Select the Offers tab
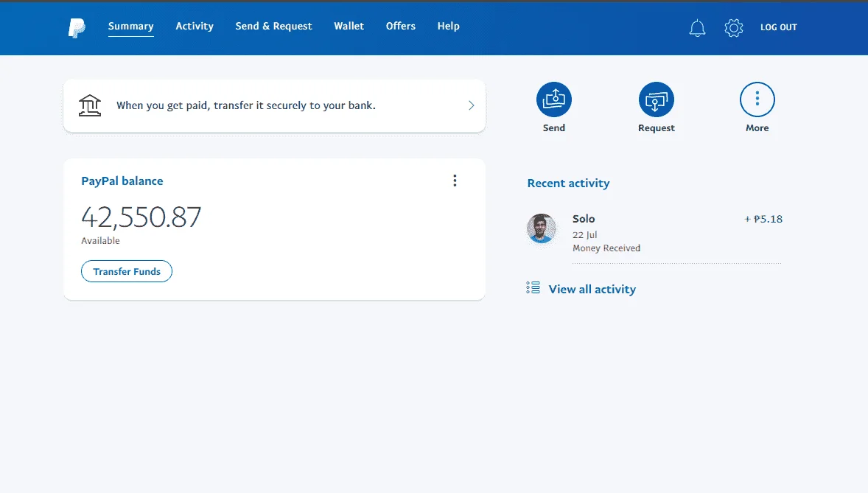868x493 pixels. point(400,26)
